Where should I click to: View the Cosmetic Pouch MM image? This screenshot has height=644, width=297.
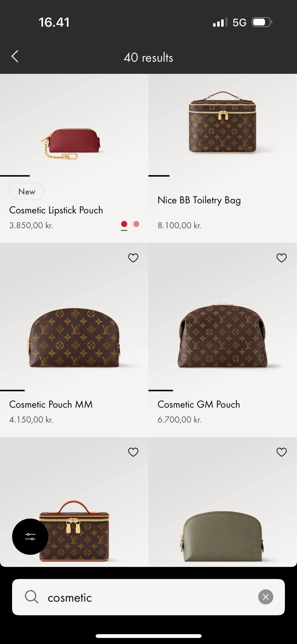74,338
